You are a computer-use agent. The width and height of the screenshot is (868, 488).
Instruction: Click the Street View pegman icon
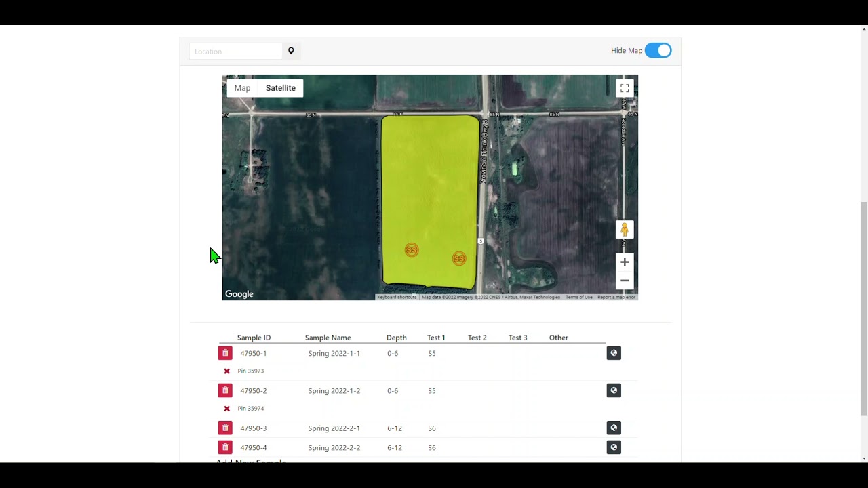625,230
